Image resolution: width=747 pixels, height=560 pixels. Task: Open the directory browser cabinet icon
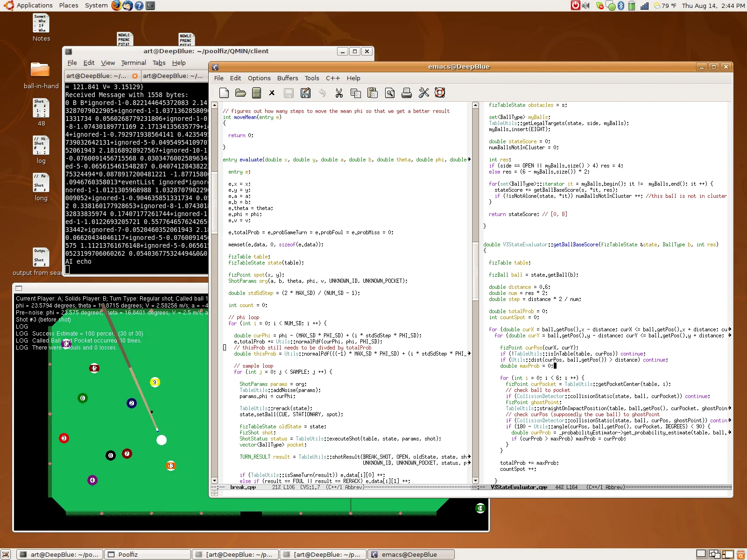256,93
